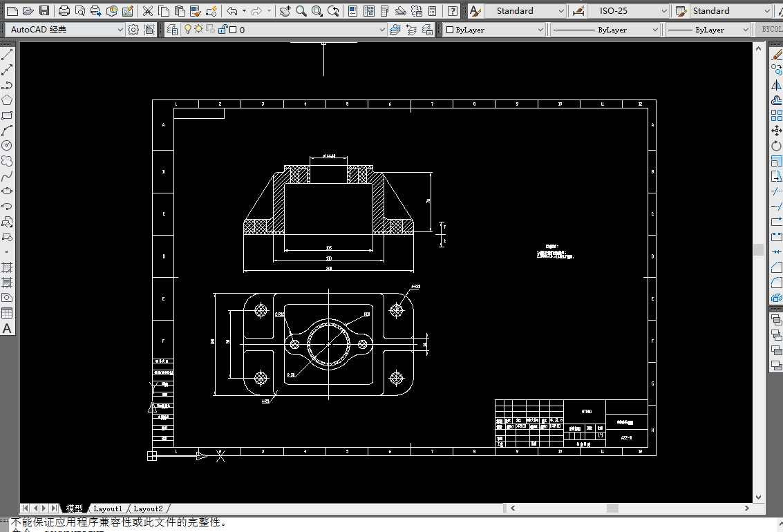Open the ISO-25 dimension style dropdown
Image resolution: width=783 pixels, height=532 pixels.
(x=628, y=10)
